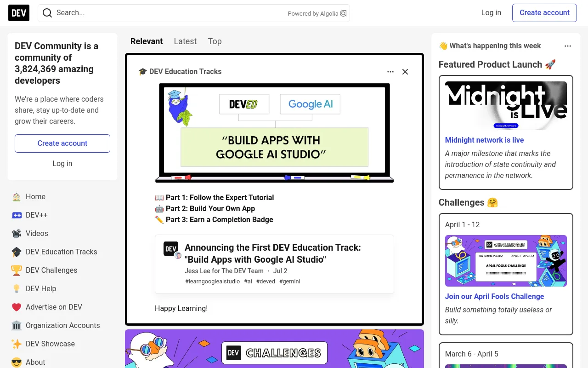This screenshot has width=588, height=368.
Task: Click the Advertise on DEV heart icon
Action: coord(17,307)
